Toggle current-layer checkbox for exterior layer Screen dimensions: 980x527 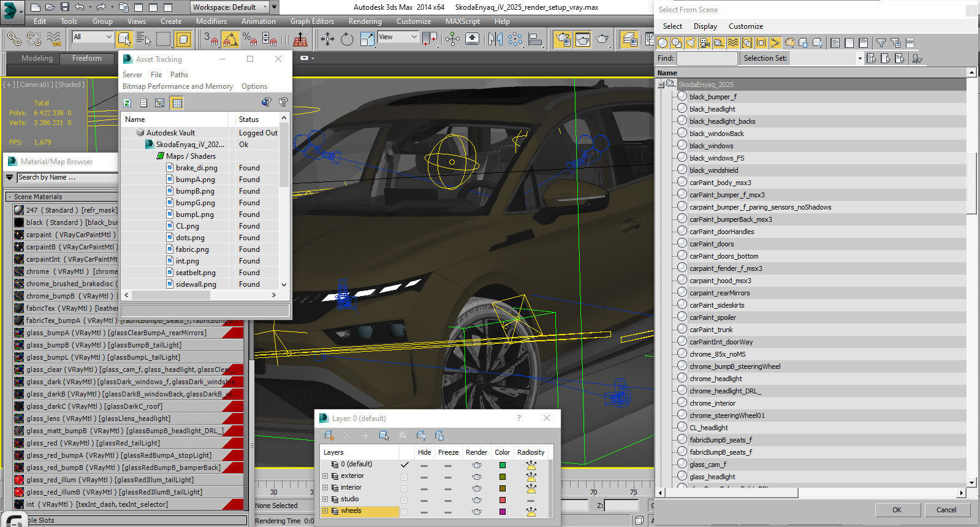click(404, 476)
